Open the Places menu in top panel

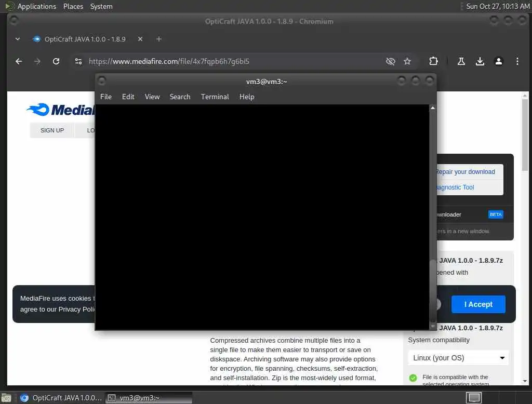click(x=73, y=6)
